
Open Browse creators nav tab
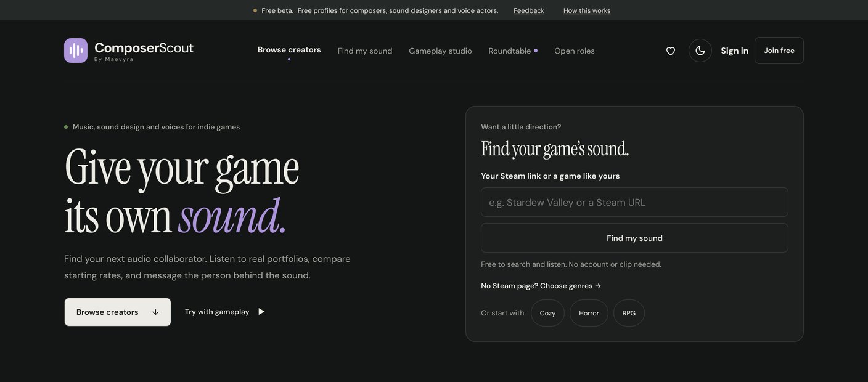tap(289, 50)
